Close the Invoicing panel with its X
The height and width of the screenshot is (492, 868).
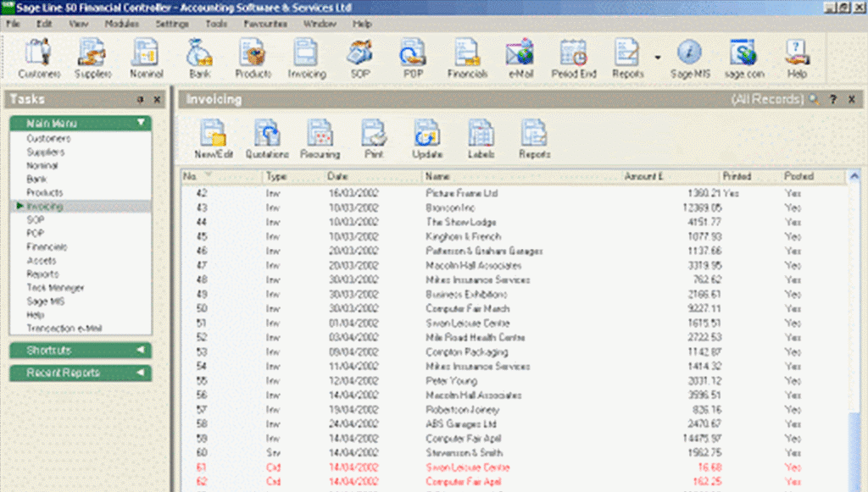852,100
